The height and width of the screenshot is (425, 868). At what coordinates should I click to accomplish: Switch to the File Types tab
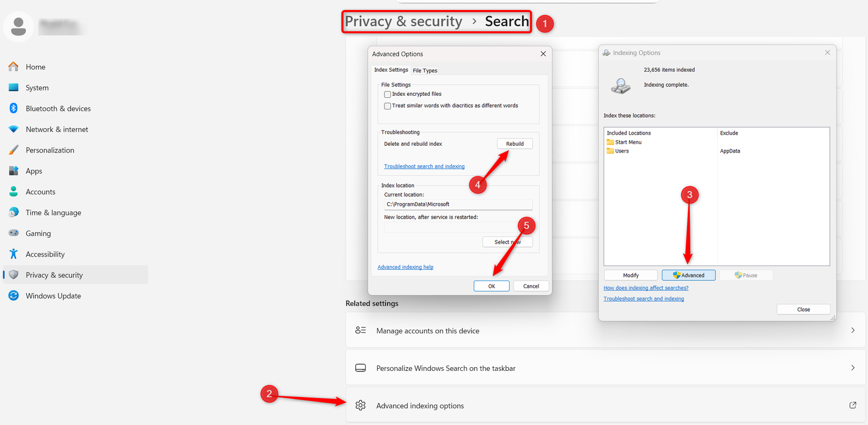425,70
